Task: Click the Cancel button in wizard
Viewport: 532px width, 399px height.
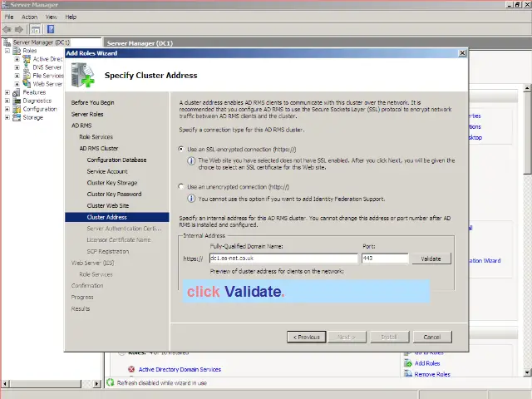Action: (x=432, y=337)
